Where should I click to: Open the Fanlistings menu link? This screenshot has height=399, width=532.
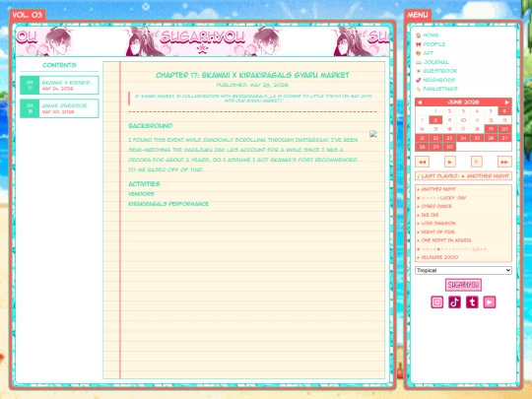(440, 89)
